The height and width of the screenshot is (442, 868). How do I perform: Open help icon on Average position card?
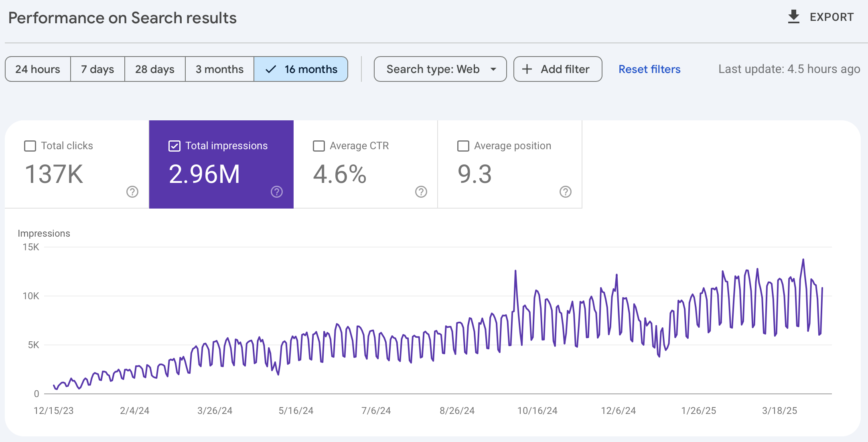point(566,192)
